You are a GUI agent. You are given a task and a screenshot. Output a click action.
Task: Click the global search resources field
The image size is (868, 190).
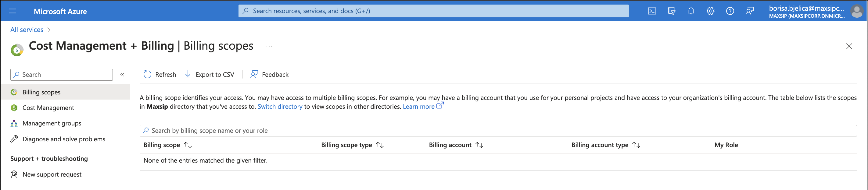pyautogui.click(x=433, y=11)
